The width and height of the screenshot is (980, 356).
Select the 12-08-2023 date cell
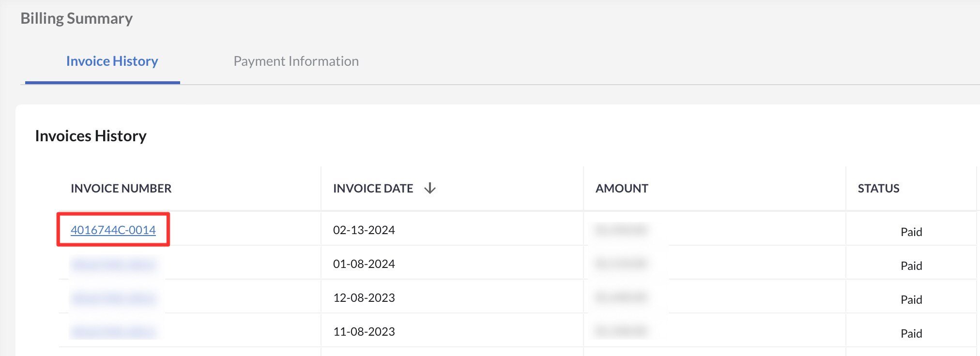tap(364, 298)
